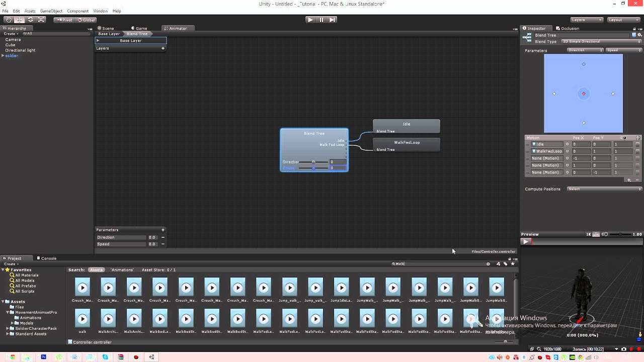Viewport: 644px width, 362px height.
Task: Expand the soldier object in Hierarchy
Action: pyautogui.click(x=3, y=56)
